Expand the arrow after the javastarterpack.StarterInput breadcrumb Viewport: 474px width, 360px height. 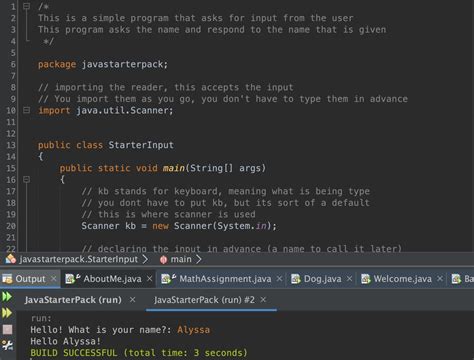click(x=145, y=259)
